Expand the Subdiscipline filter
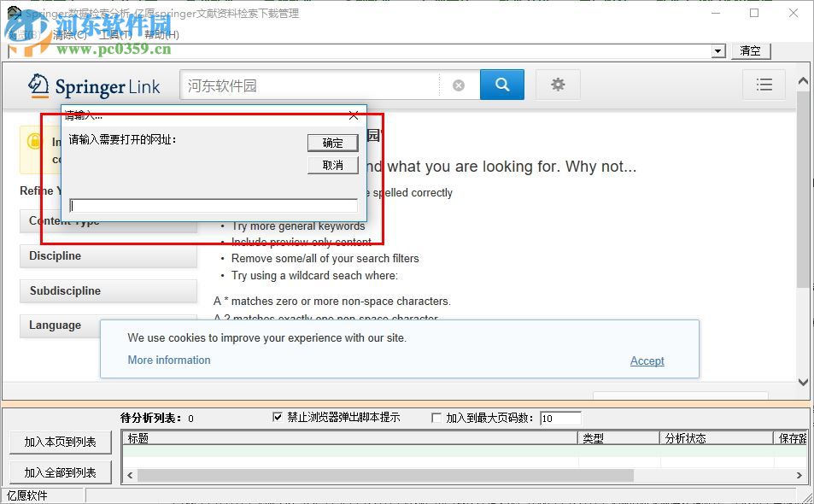814x504 pixels. pyautogui.click(x=108, y=290)
